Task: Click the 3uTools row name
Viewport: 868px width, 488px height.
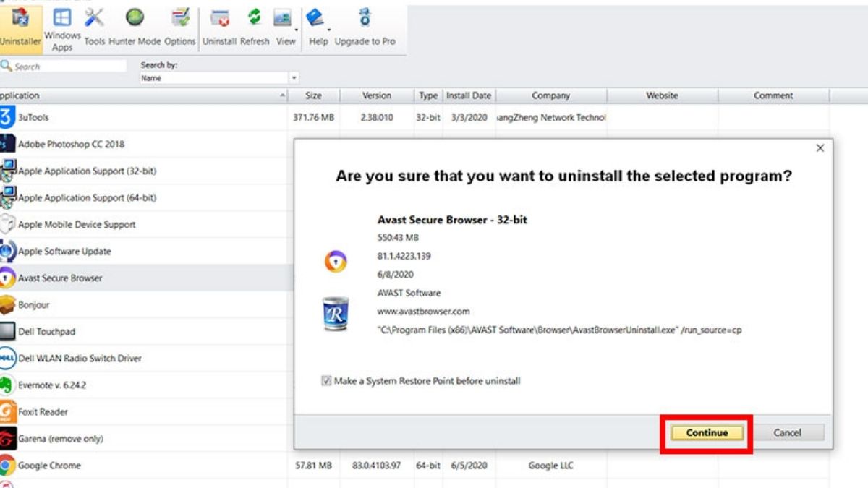Action: [x=33, y=117]
